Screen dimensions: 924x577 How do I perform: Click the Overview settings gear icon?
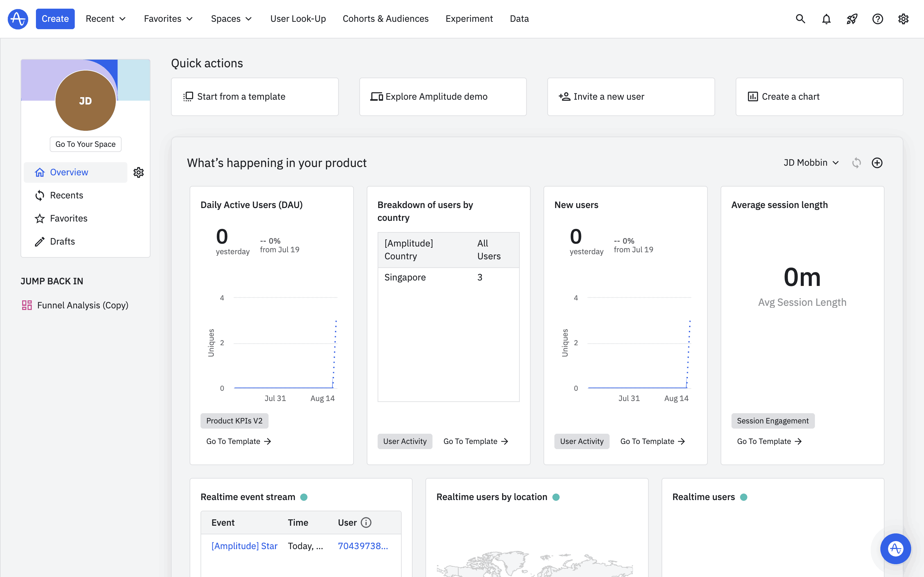tap(139, 172)
